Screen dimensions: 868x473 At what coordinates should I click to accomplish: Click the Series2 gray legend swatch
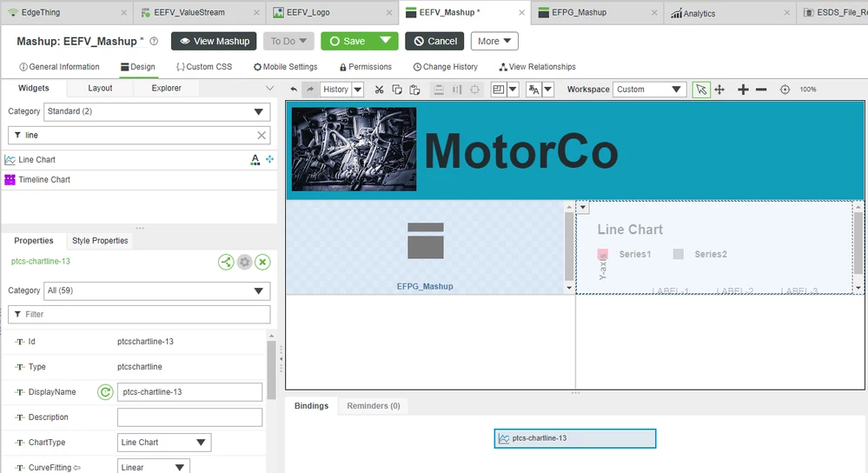(x=678, y=254)
